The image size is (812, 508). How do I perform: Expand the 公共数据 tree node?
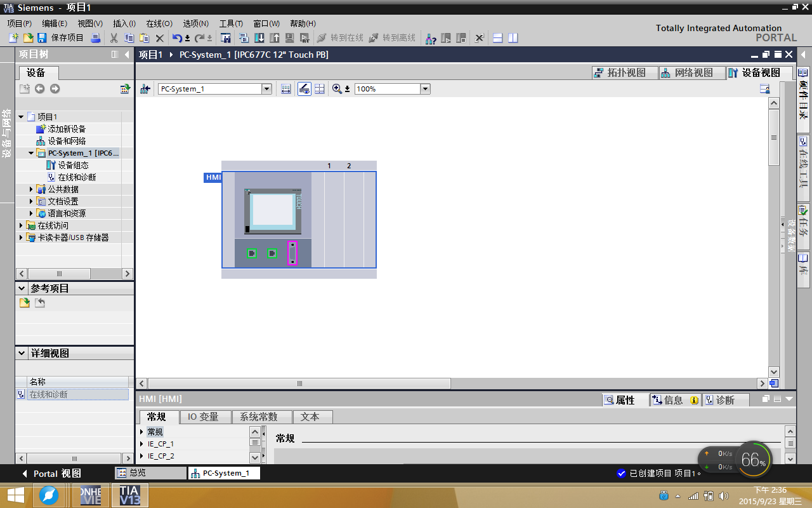coord(31,189)
